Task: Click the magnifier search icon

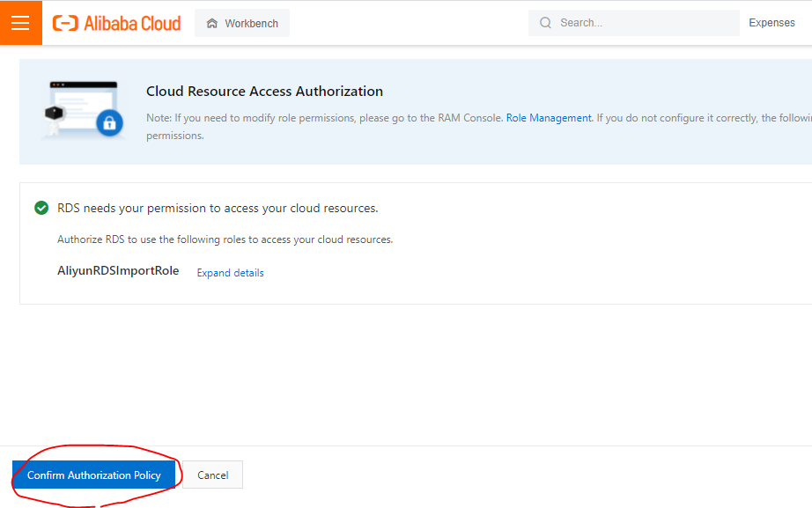Action: pos(545,23)
